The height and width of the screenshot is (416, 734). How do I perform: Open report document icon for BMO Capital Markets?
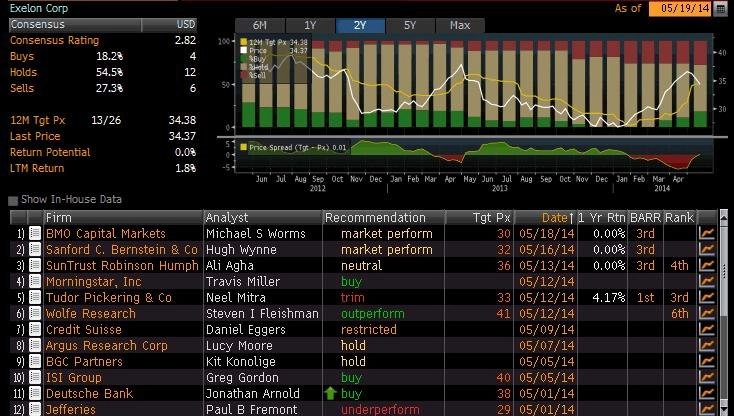coord(35,233)
